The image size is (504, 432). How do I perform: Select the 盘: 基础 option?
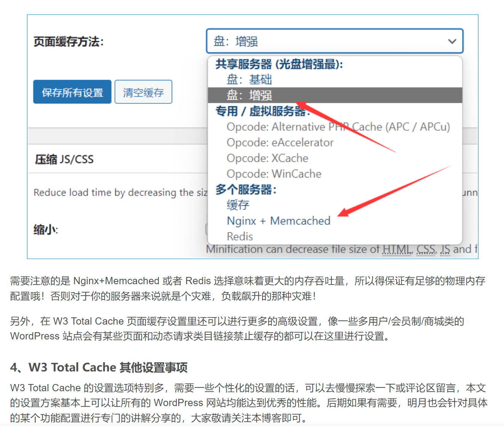[x=335, y=80]
